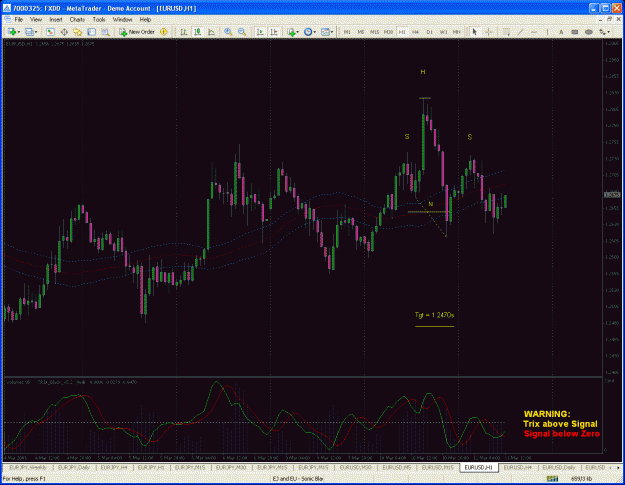Click the Templates icon
This screenshot has height=485, width=625.
click(325, 32)
